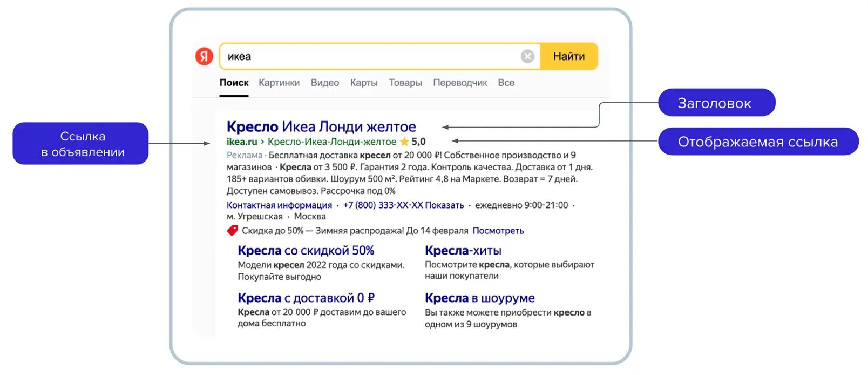Viewport: 868px width, 375px height.
Task: Clear the search field with the X icon
Action: pos(527,56)
